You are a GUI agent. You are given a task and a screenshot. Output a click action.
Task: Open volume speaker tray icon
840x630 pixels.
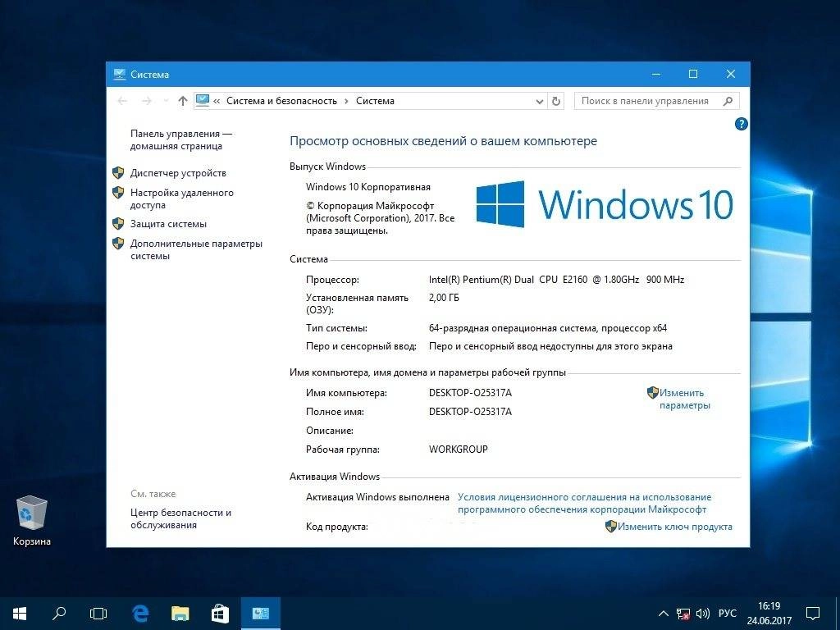(702, 614)
